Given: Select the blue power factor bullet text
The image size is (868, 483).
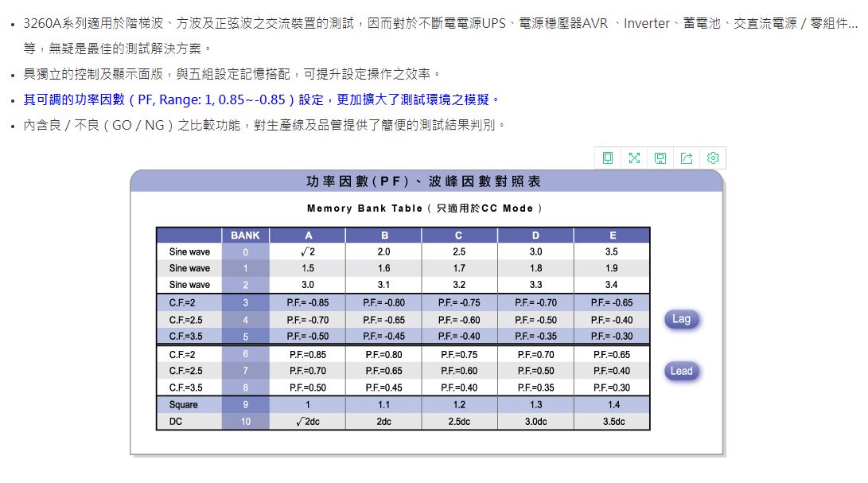Looking at the screenshot, I should pos(261,99).
